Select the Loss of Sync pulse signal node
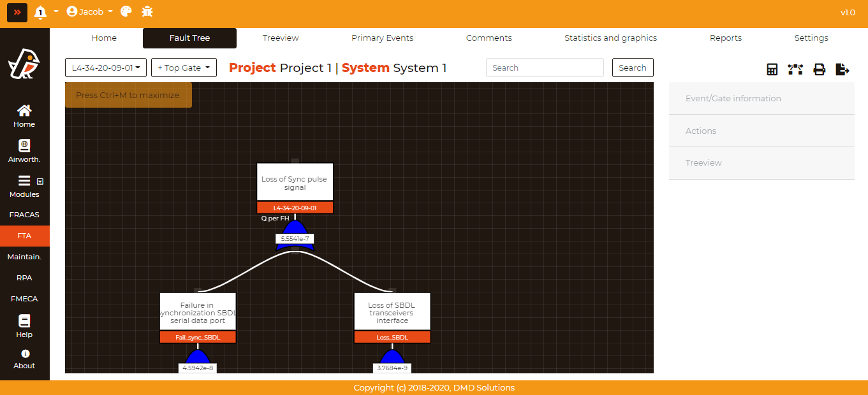868x395 pixels. pos(295,183)
